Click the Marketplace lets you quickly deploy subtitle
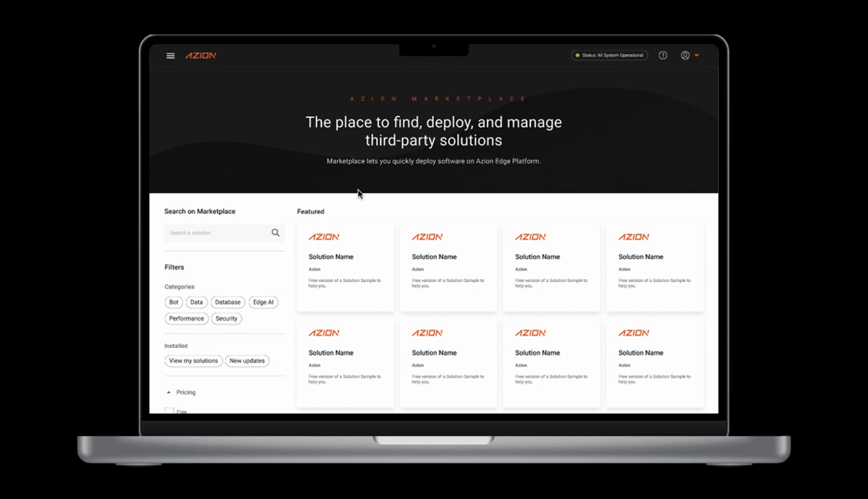This screenshot has height=499, width=868. tap(433, 161)
